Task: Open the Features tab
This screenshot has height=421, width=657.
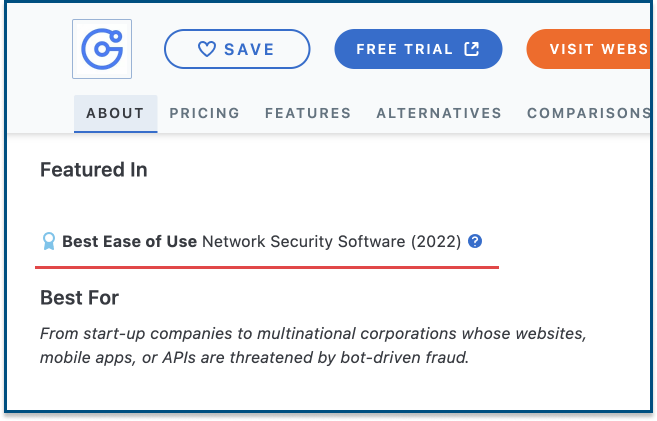Action: point(308,113)
